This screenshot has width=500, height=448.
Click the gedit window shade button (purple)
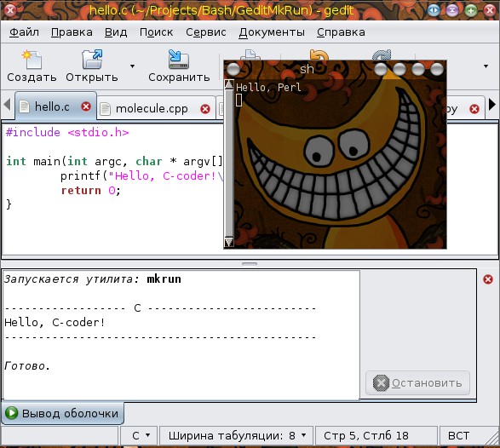[x=452, y=10]
